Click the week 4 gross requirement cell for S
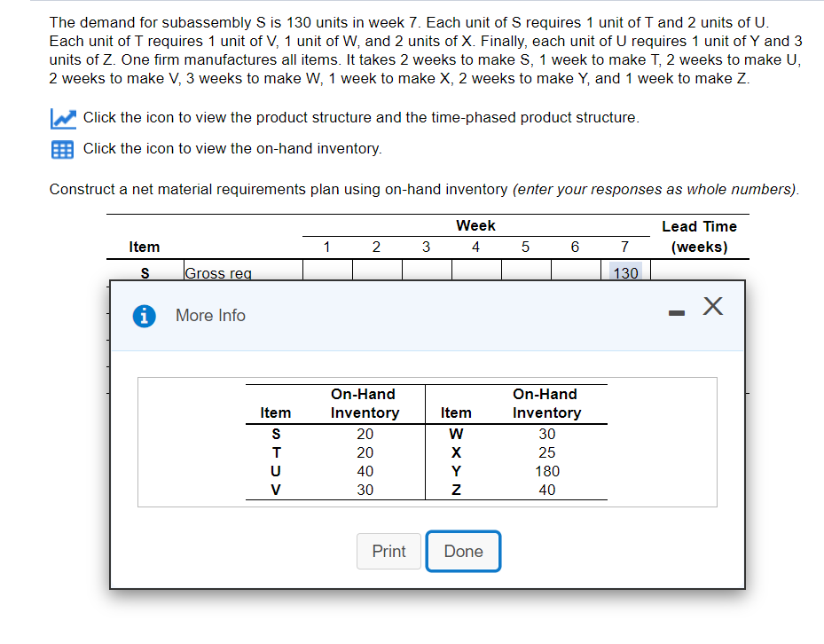The image size is (824, 644). [x=476, y=271]
